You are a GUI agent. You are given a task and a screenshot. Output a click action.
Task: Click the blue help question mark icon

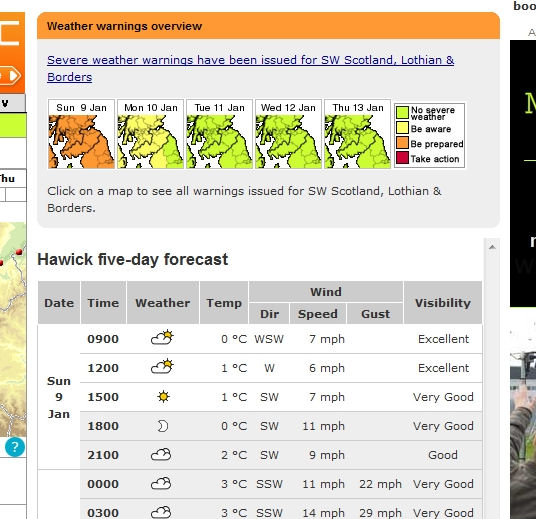[15, 447]
